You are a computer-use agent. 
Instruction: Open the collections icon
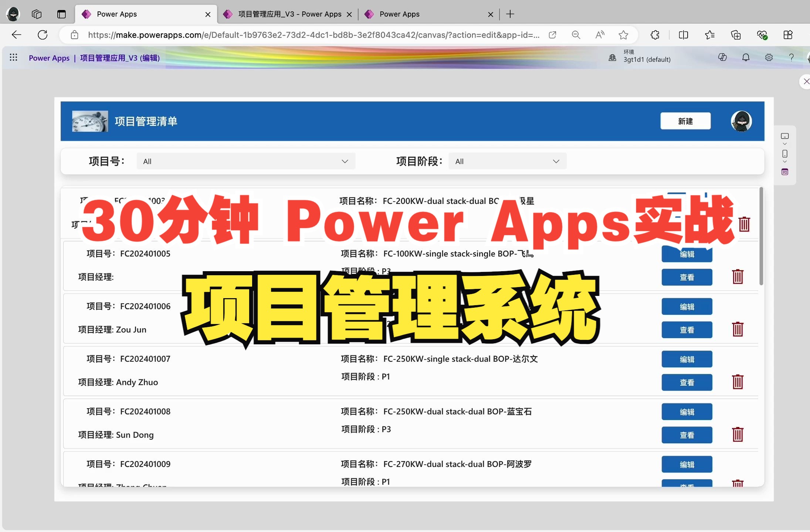pos(736,35)
